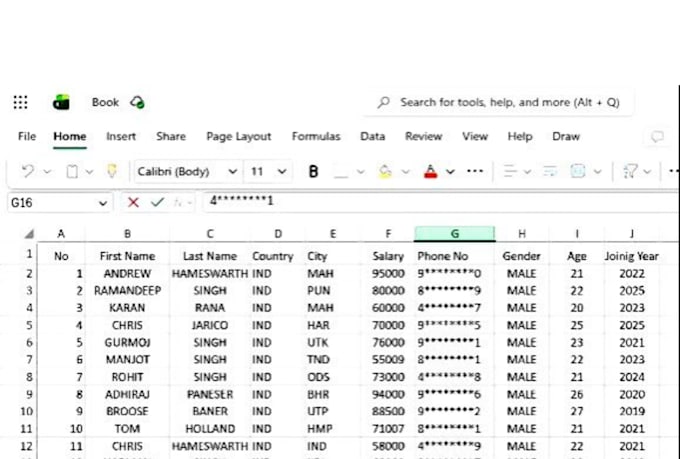Switch to the Share tab
The height and width of the screenshot is (459, 680).
pos(171,136)
